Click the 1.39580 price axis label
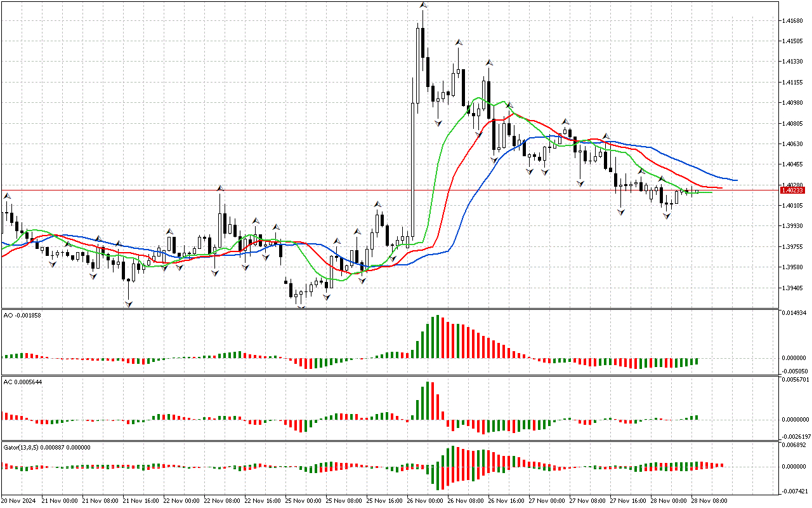The height and width of the screenshot is (508, 812). click(792, 267)
